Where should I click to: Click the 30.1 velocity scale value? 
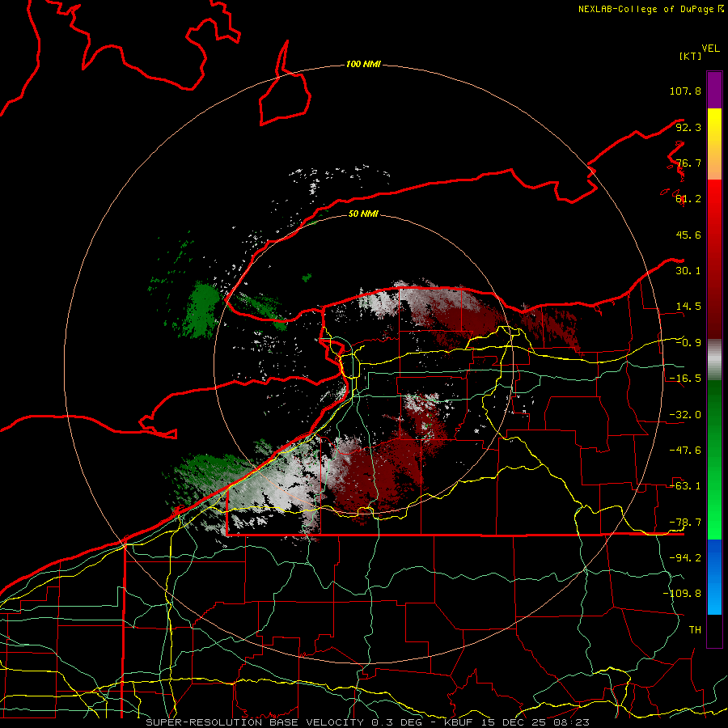688,271
